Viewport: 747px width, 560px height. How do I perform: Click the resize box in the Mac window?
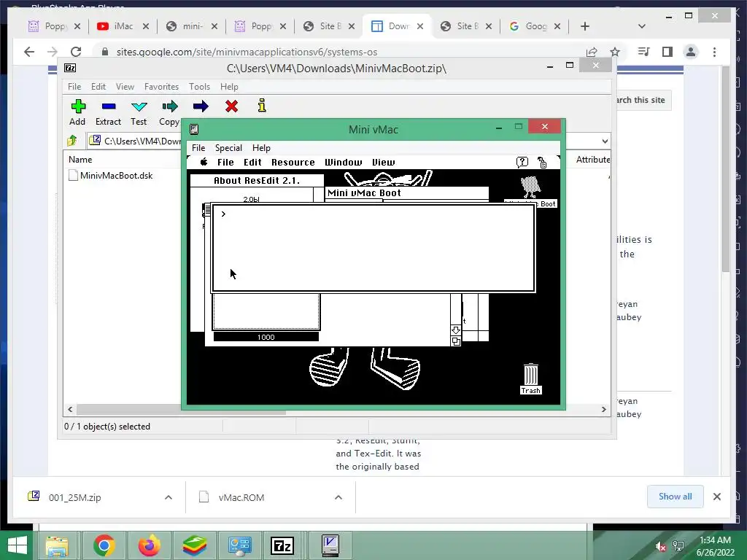click(x=456, y=341)
